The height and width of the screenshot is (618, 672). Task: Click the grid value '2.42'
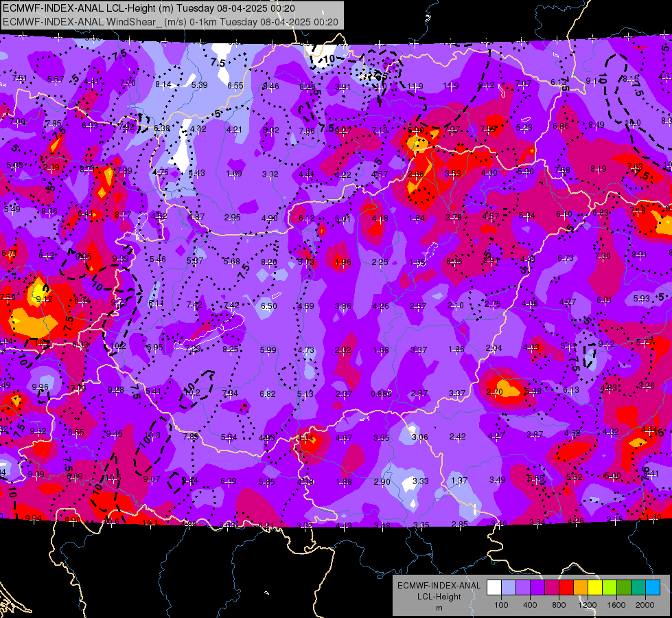pos(457,437)
